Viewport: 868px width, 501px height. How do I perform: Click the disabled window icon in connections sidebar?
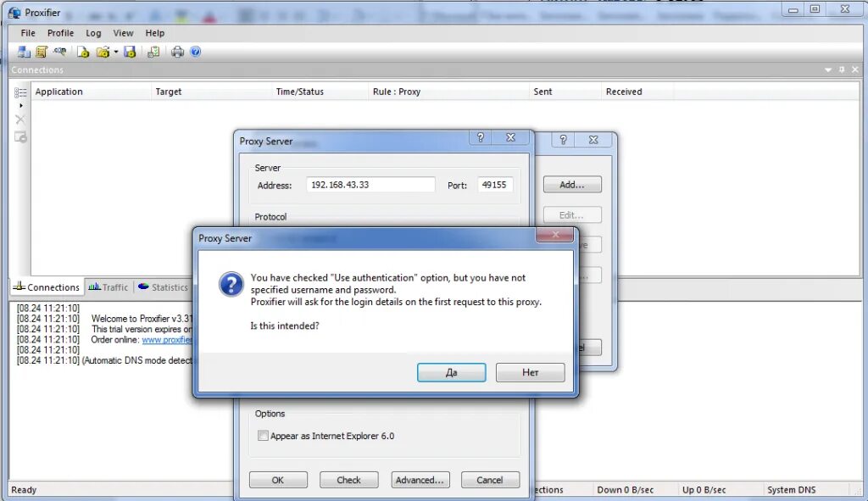20,137
